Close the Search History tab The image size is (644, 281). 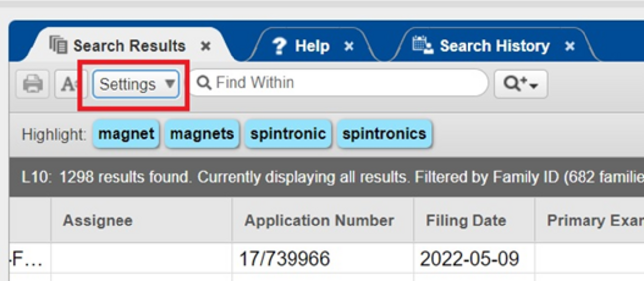[x=570, y=46]
